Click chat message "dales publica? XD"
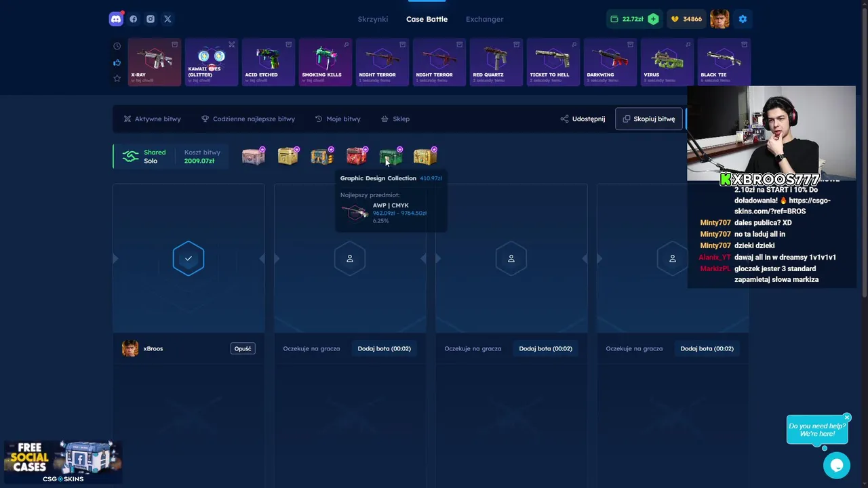868x488 pixels. [x=763, y=222]
